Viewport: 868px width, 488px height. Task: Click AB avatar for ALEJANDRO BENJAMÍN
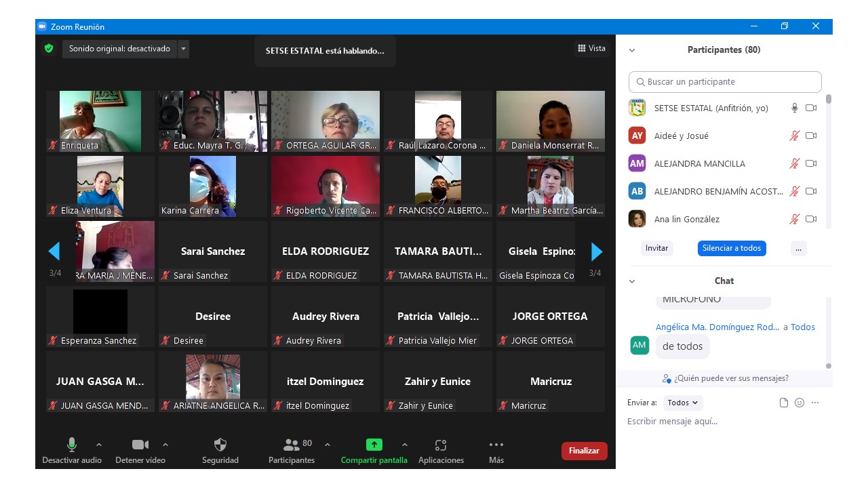point(637,191)
